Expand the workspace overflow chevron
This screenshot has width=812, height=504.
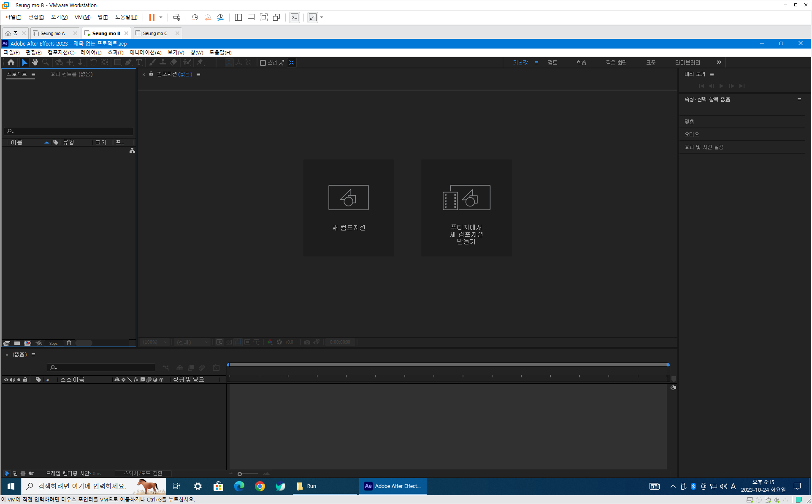pos(719,62)
